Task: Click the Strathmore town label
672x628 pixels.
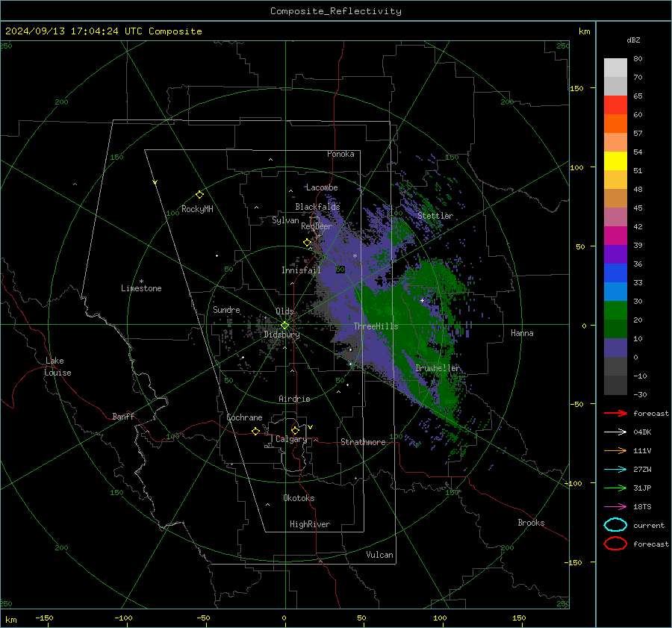Action: click(363, 442)
